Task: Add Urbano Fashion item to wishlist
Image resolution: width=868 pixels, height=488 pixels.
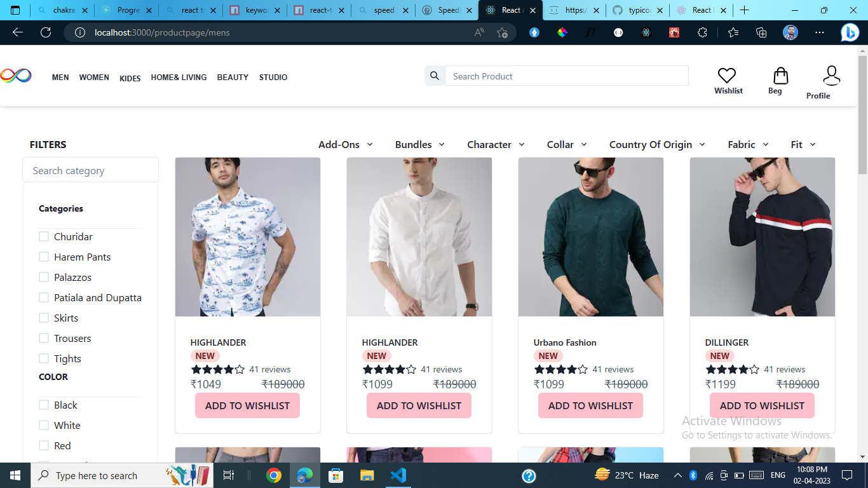Action: 590,405
